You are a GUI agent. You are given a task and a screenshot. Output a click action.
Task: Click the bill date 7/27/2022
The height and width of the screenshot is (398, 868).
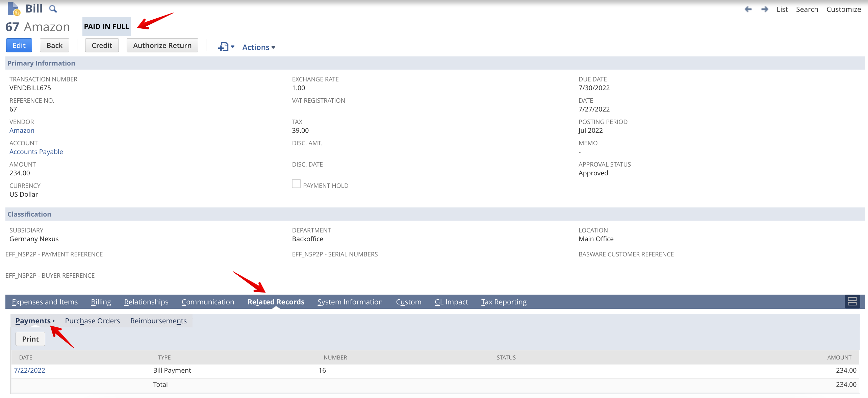pyautogui.click(x=594, y=109)
